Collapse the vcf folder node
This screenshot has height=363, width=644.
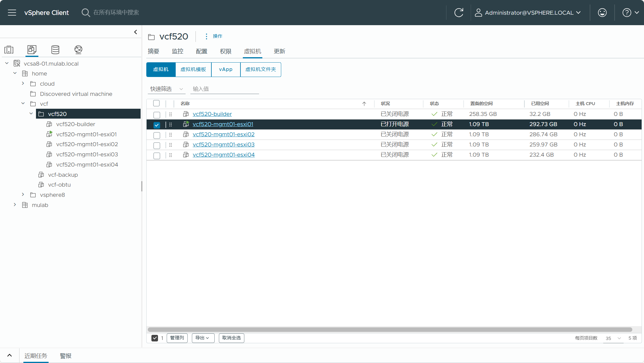point(23,103)
